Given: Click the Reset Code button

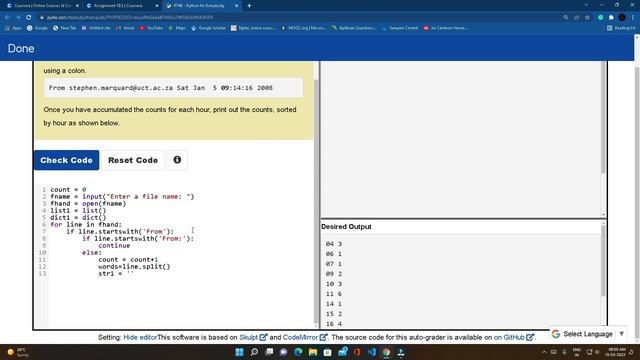Looking at the screenshot, I should tap(133, 160).
